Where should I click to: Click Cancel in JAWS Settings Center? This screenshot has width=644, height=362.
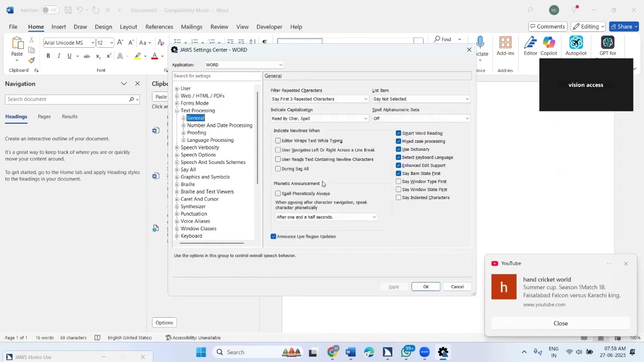(457, 287)
